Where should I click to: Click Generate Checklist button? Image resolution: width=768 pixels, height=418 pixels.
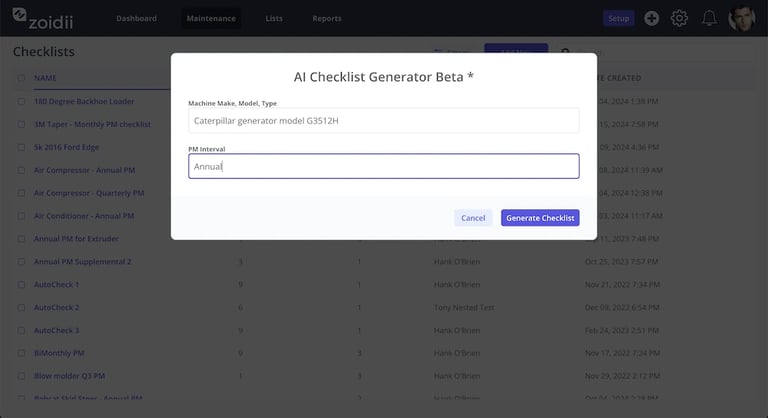540,218
